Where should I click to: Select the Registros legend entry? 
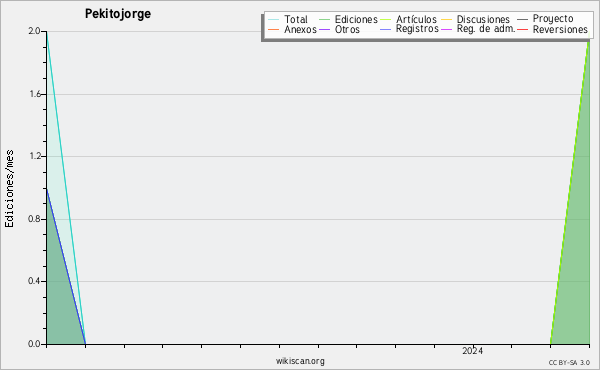click(409, 29)
